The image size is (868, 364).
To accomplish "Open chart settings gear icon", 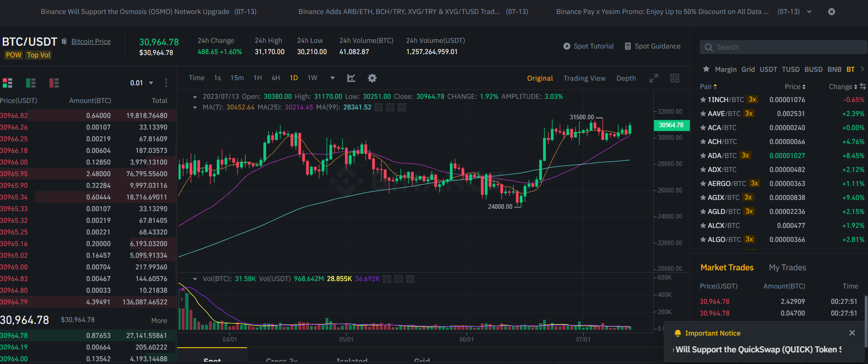I will (x=372, y=78).
